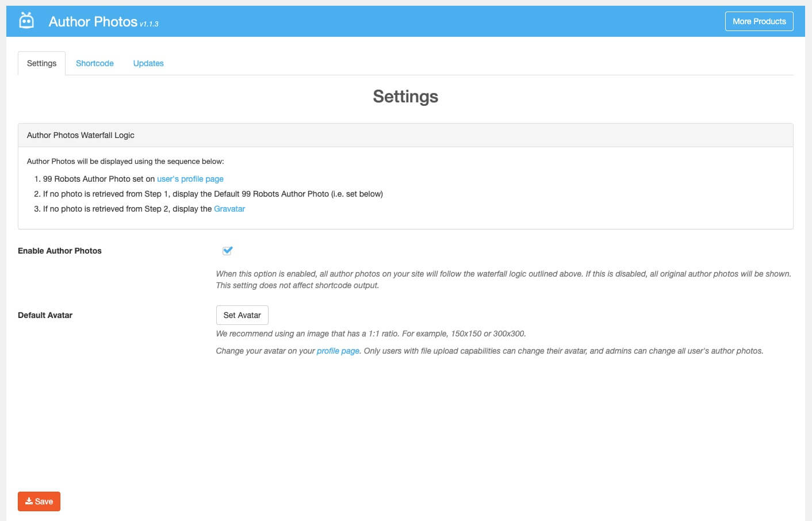Viewport: 812px width, 521px height.
Task: Select the Settings tab
Action: [41, 63]
